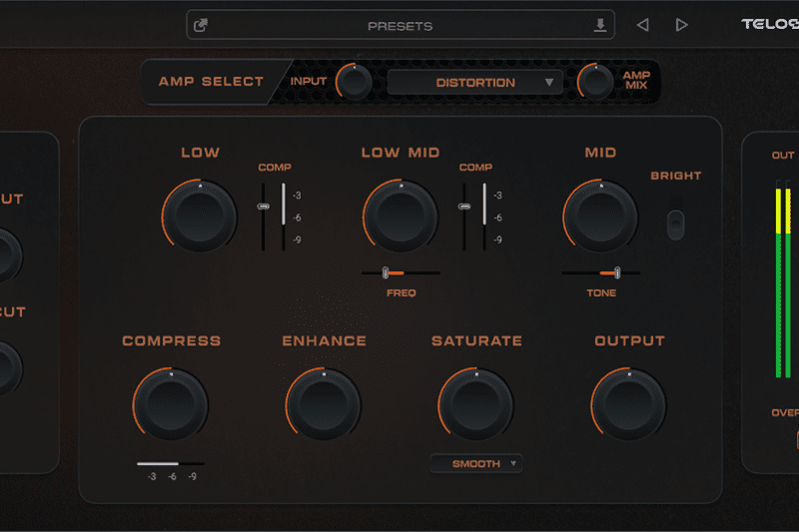This screenshot has width=799, height=532.
Task: Click the LOW MID COMP slider handle
Action: pos(463,207)
